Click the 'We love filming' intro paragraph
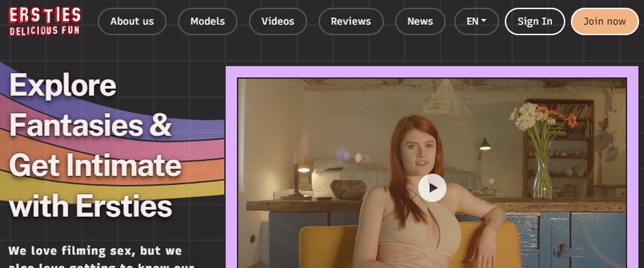The image size is (644, 268). click(x=95, y=251)
